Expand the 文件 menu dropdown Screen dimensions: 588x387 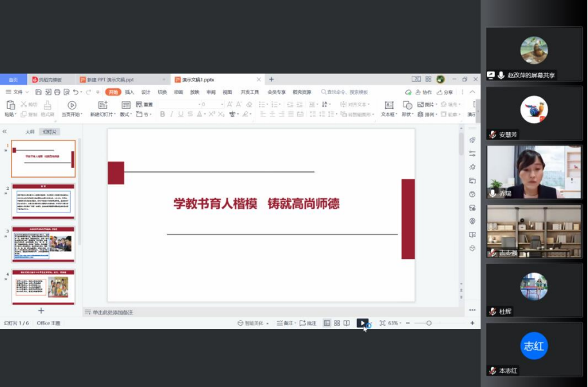(17, 92)
